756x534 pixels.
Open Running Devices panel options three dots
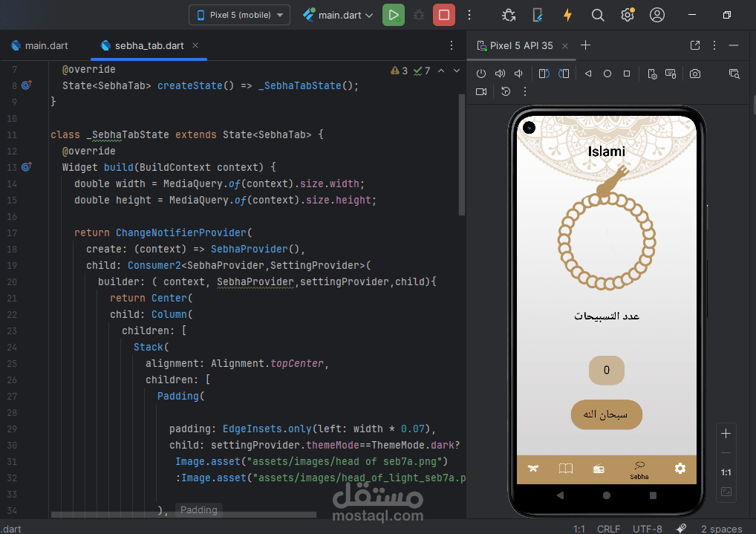point(714,45)
